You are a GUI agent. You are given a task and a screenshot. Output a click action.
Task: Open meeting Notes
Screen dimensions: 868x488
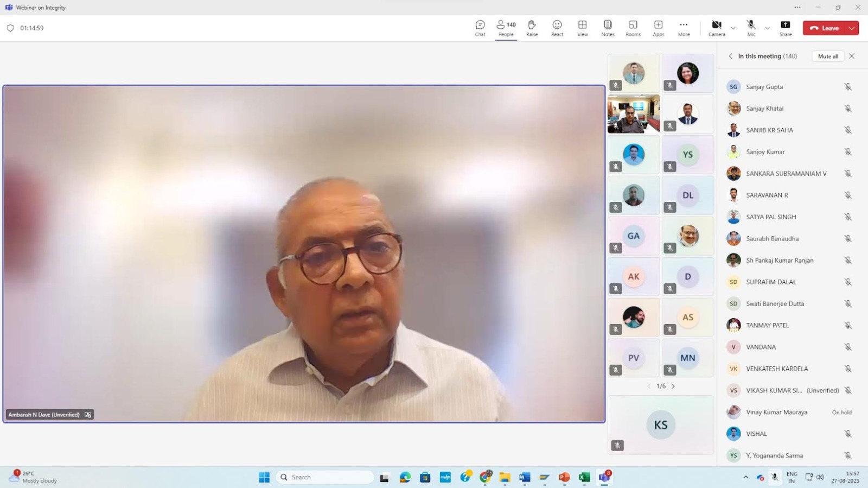click(x=608, y=28)
